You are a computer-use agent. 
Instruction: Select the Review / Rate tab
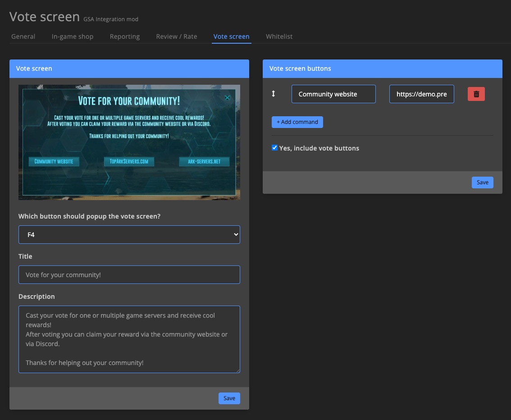[176, 37]
